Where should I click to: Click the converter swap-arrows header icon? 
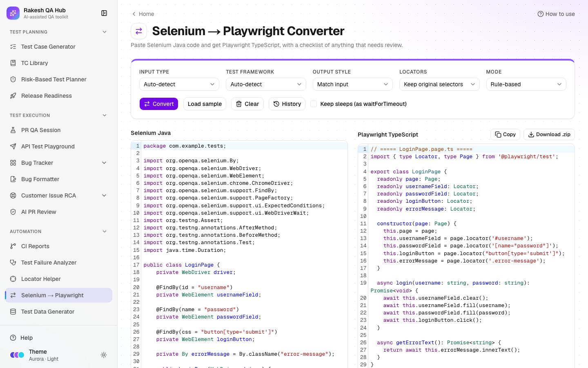139,31
